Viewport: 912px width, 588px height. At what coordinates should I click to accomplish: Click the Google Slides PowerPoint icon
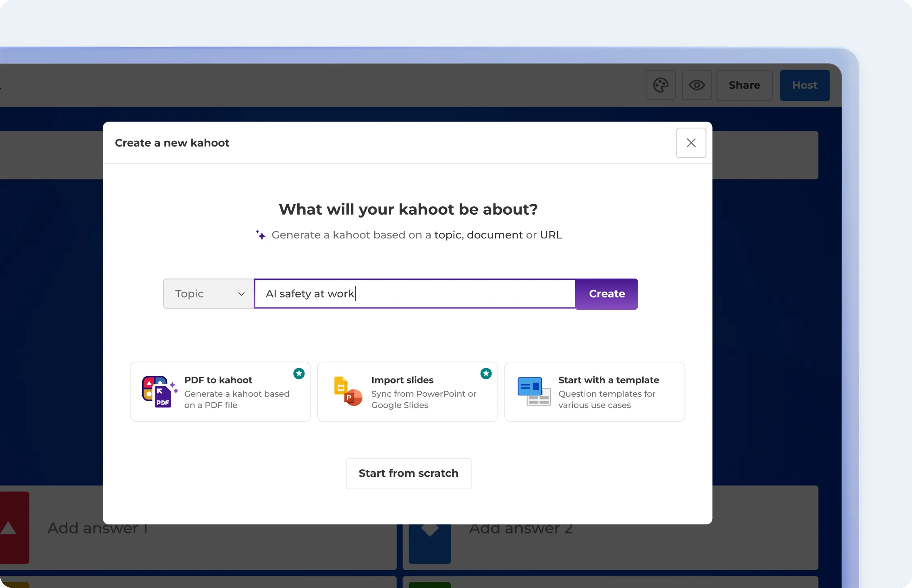[348, 391]
